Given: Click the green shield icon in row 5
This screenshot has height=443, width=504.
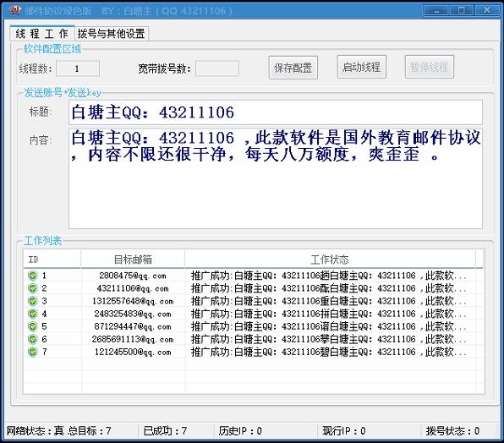Looking at the screenshot, I should 33,326.
